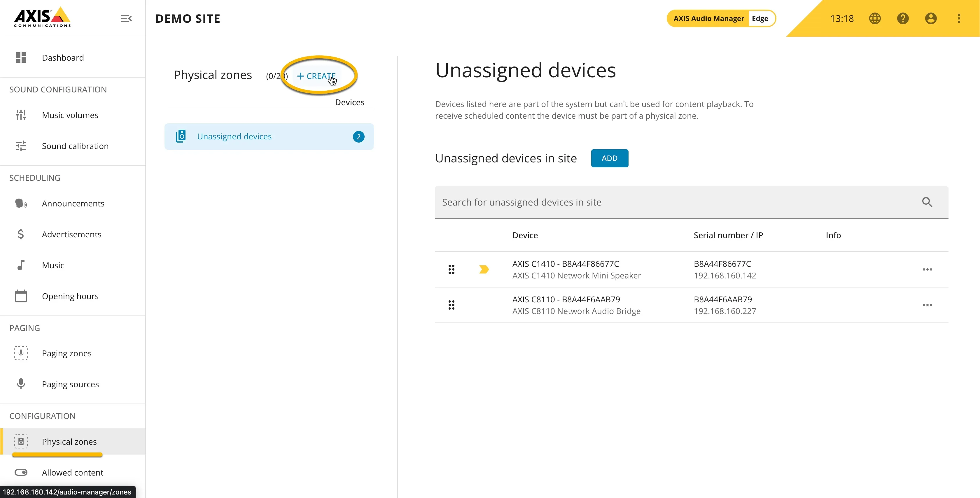The height and width of the screenshot is (498, 980).
Task: Click the Unassigned devices count badge
Action: click(x=358, y=136)
